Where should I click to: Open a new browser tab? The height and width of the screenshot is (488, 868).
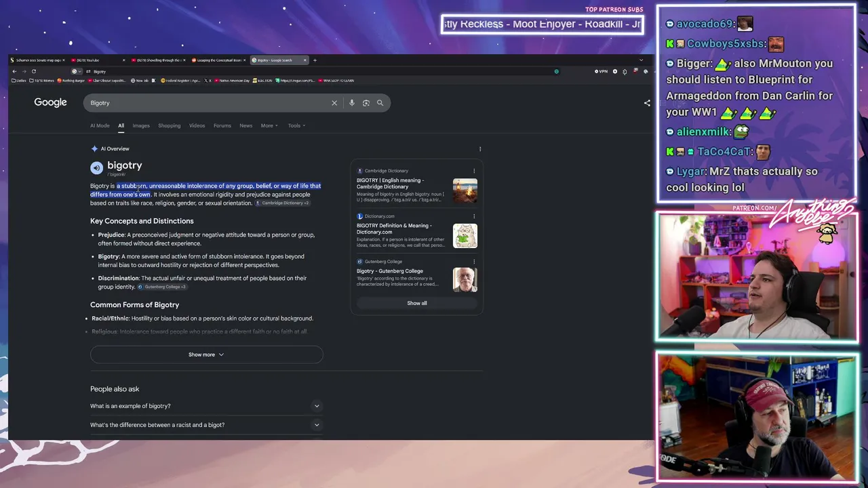point(315,60)
